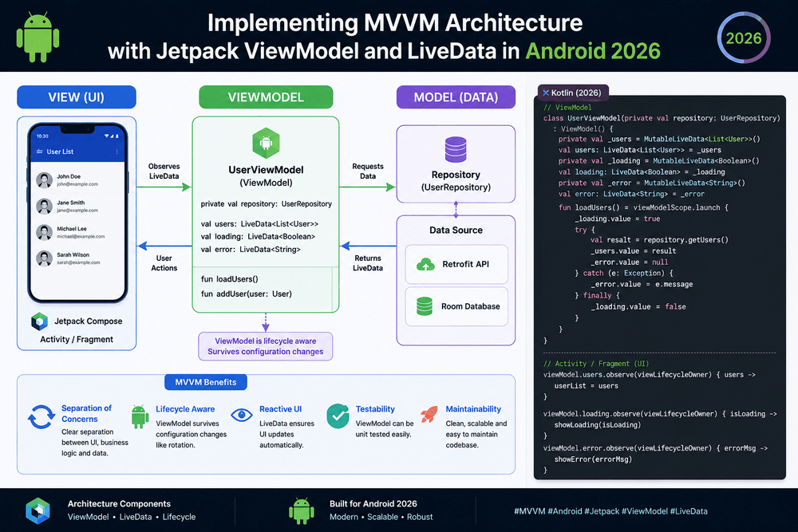The image size is (798, 532).
Task: Click the circular 2026 badge
Action: (744, 38)
